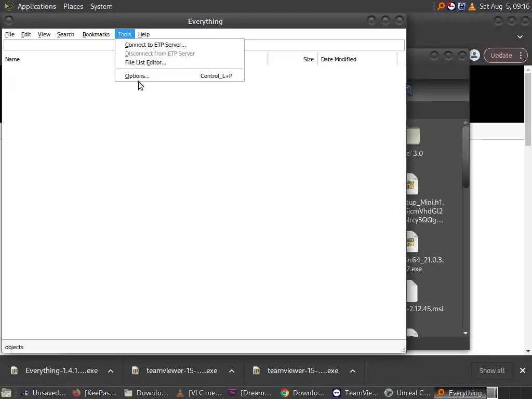Click the Everything magnifier tray icon
The image size is (532, 399).
pos(441,6)
